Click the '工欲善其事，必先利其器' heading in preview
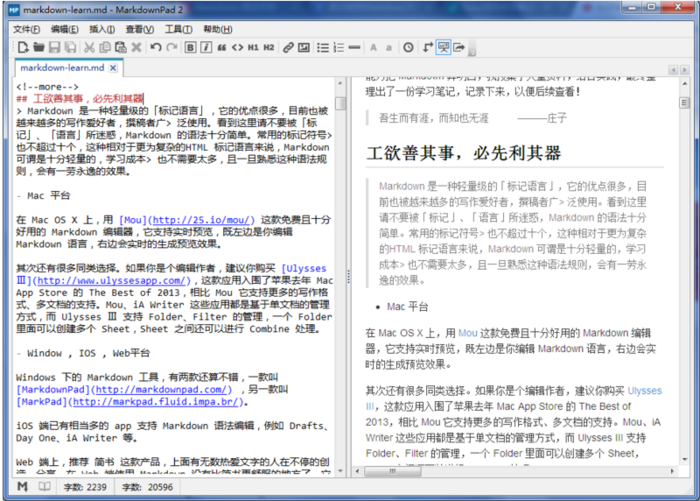The image size is (700, 501). tap(464, 153)
